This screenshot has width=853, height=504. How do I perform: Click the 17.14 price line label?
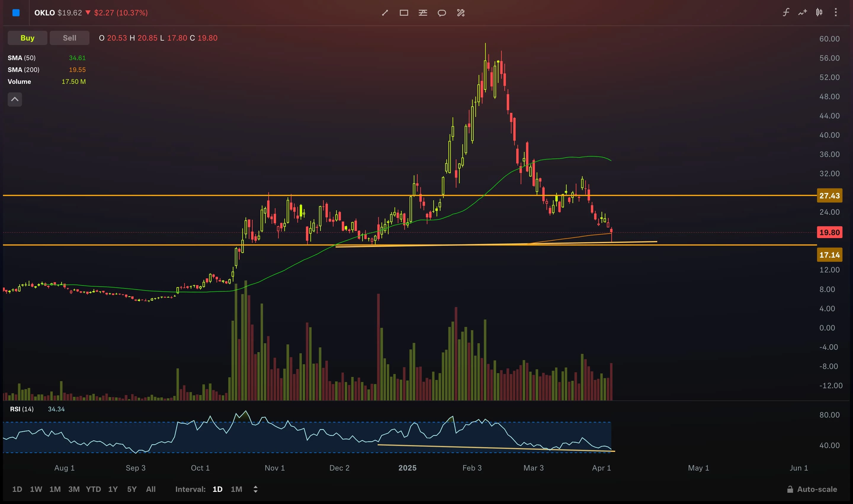click(x=830, y=255)
